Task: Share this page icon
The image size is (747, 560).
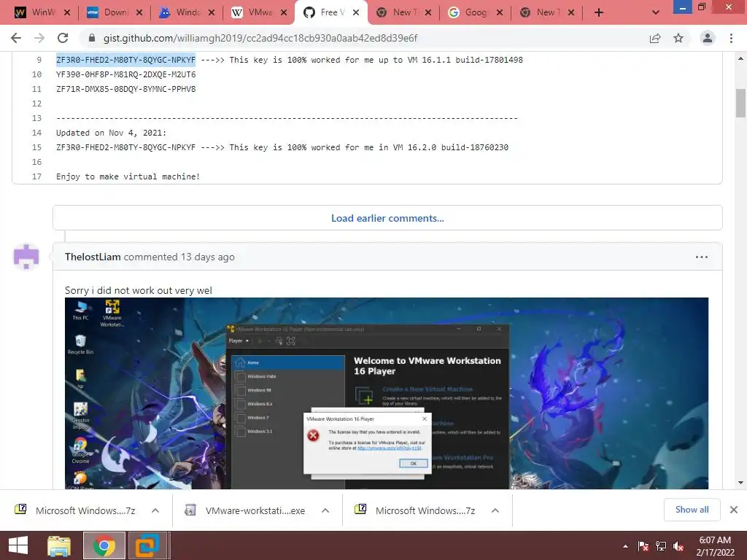Action: (655, 38)
